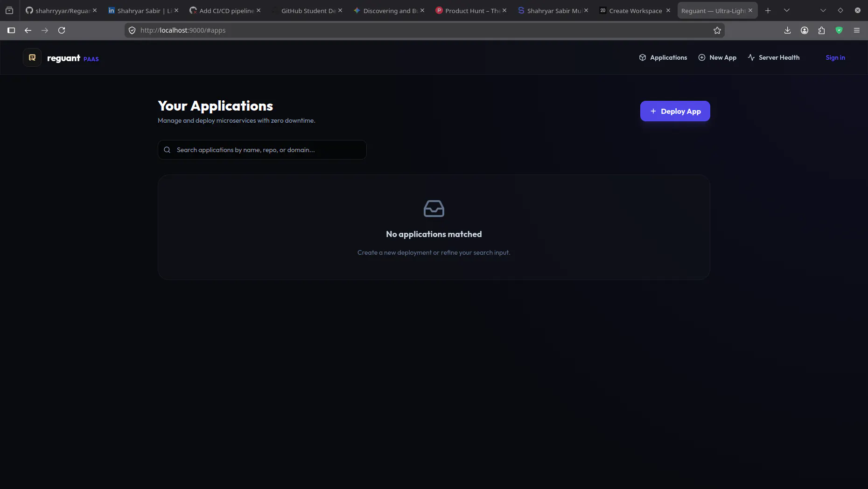Click the green shield extension icon

tap(839, 30)
